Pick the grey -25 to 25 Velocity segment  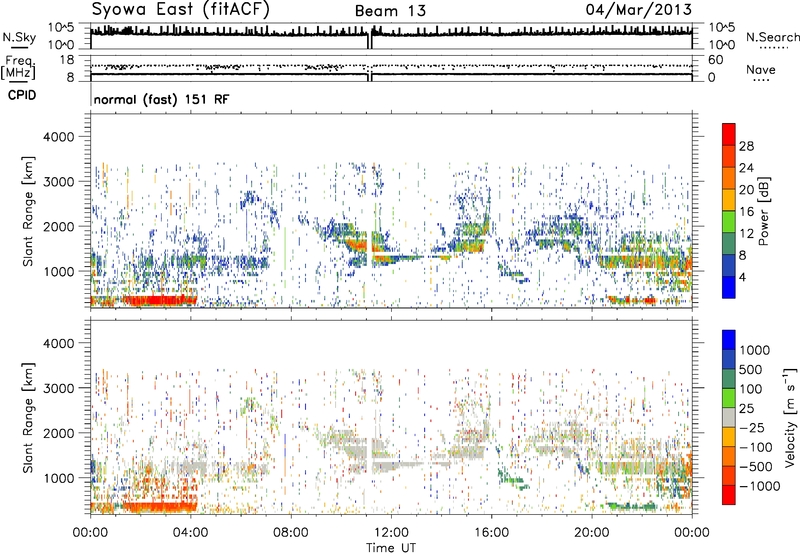729,417
